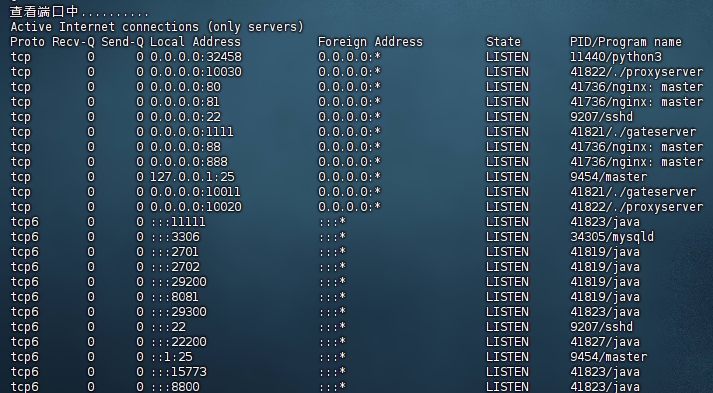
Task: Click the 'Active Internet connections (only servers)' line
Action: (157, 27)
